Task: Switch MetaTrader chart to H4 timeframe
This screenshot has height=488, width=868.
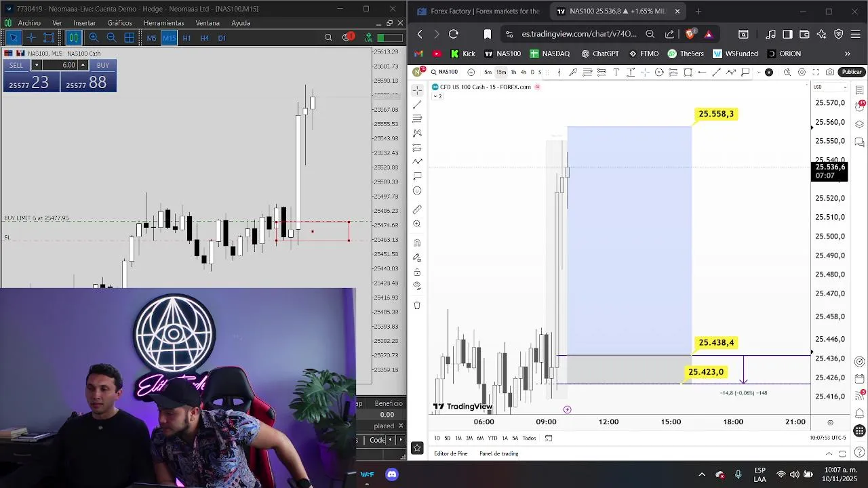Action: click(204, 38)
